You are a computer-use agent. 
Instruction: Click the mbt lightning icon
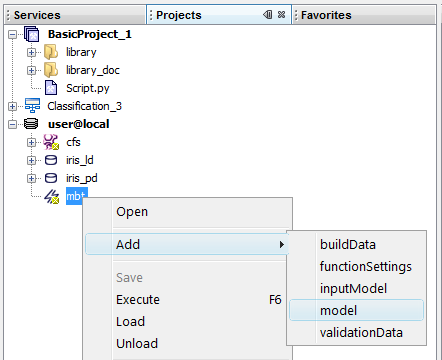tap(52, 196)
